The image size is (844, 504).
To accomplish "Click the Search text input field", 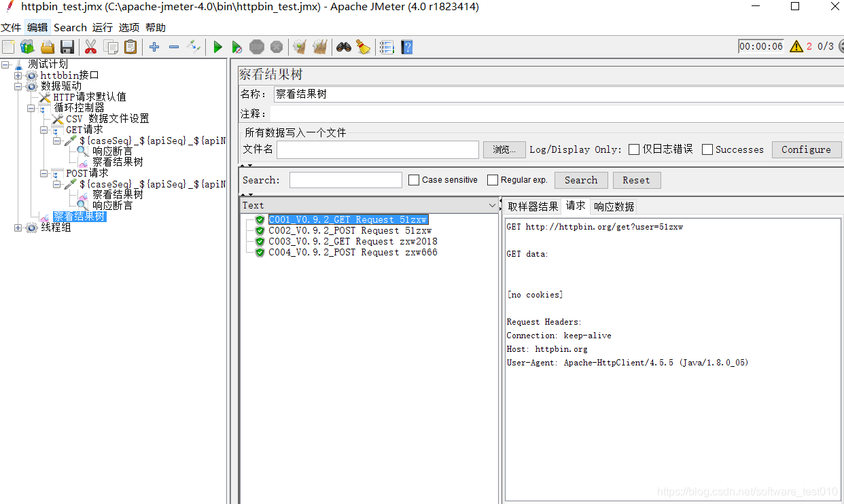I will (x=346, y=180).
